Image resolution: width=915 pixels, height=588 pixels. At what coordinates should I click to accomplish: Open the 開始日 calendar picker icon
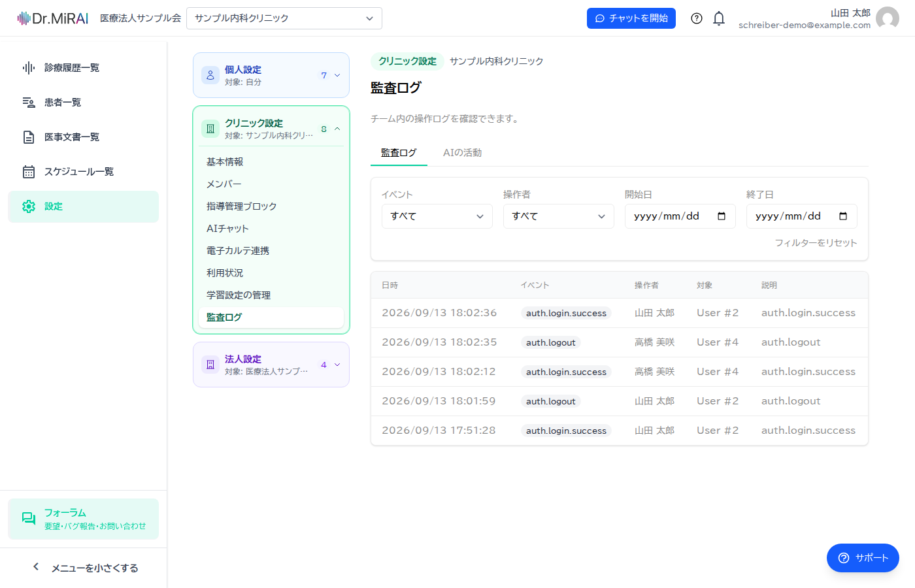point(722,216)
